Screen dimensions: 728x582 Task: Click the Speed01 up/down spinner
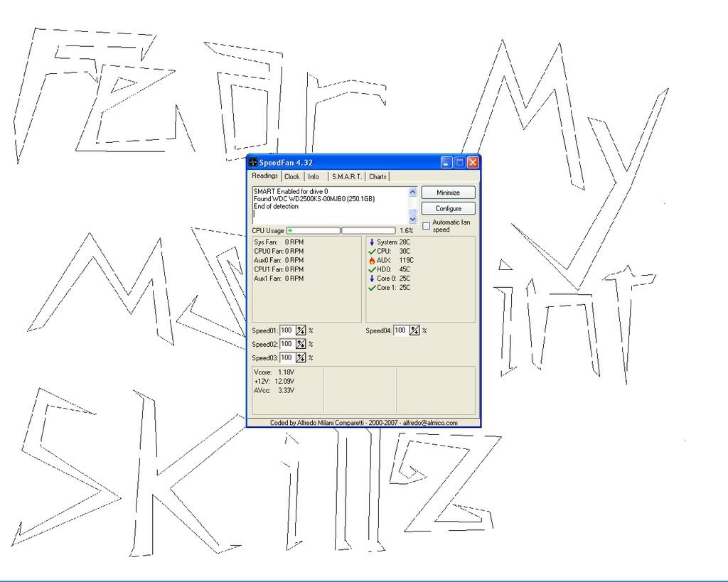click(301, 330)
